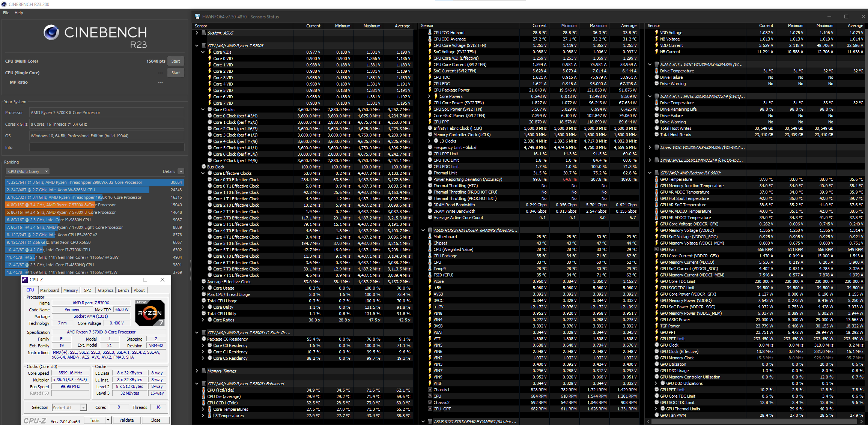Click the thermometer icon beside CPU IOD Hotspot
Image resolution: width=868 pixels, height=425 pixels.
430,33
